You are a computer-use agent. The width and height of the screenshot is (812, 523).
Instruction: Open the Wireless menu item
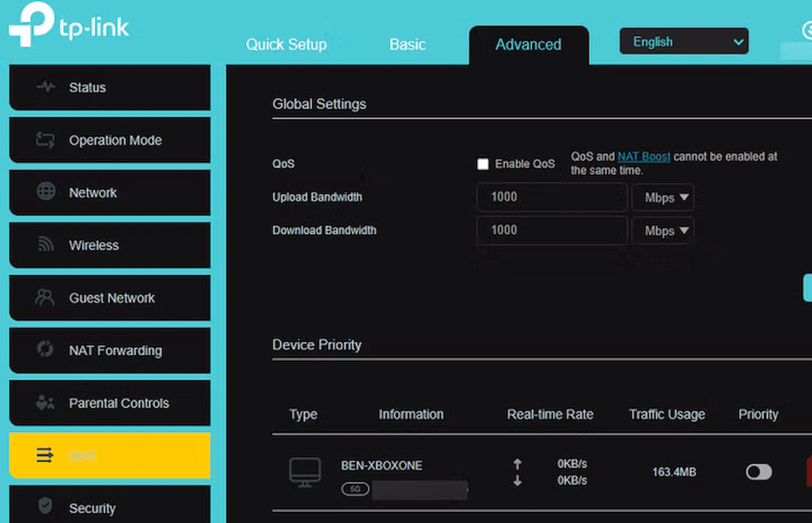(110, 245)
